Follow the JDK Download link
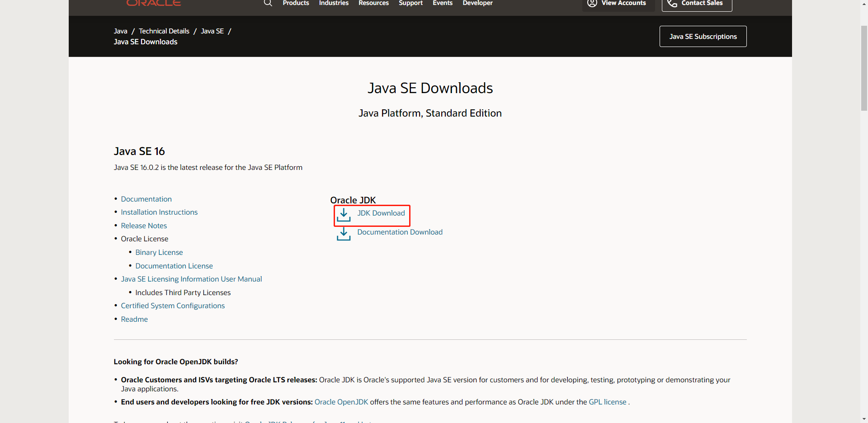868x423 pixels. (381, 213)
